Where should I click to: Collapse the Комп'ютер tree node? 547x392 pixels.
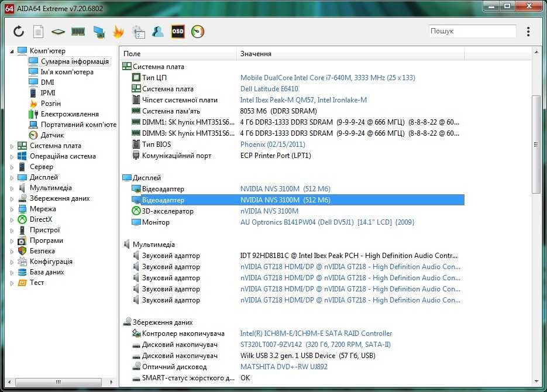point(12,51)
